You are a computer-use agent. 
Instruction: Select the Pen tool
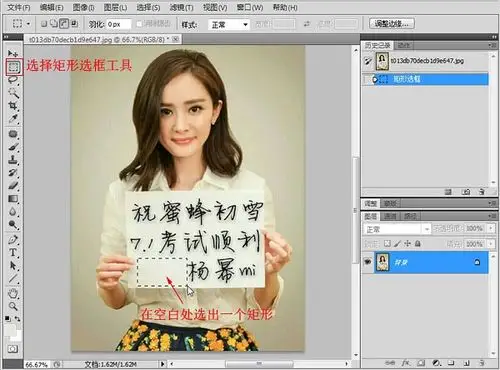click(13, 239)
